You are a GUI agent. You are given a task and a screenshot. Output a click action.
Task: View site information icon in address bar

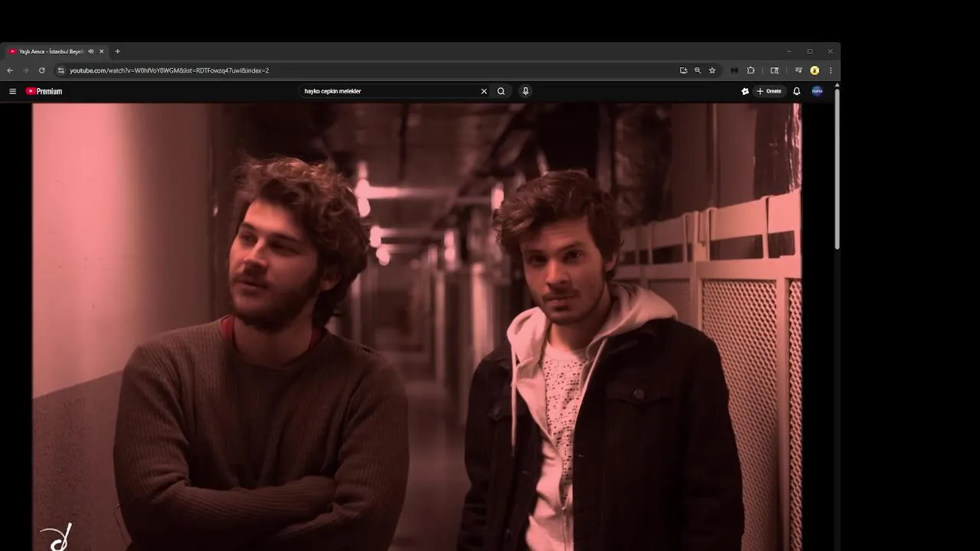tap(61, 70)
